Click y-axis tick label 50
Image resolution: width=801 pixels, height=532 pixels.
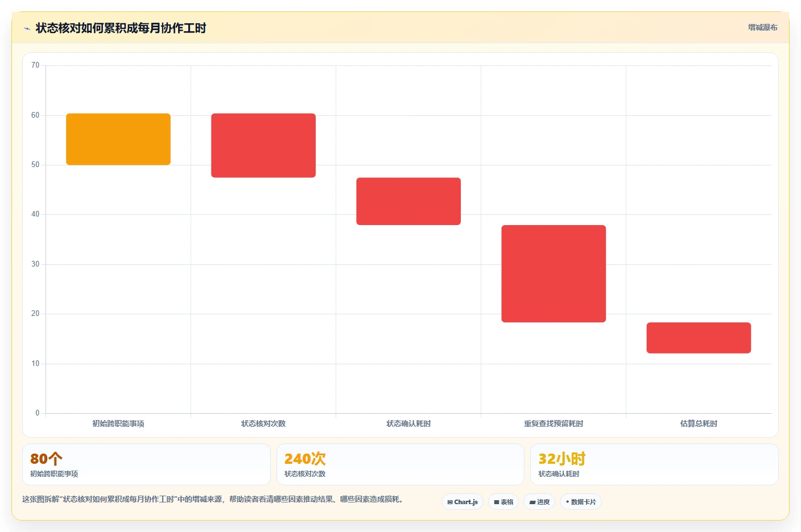(35, 165)
